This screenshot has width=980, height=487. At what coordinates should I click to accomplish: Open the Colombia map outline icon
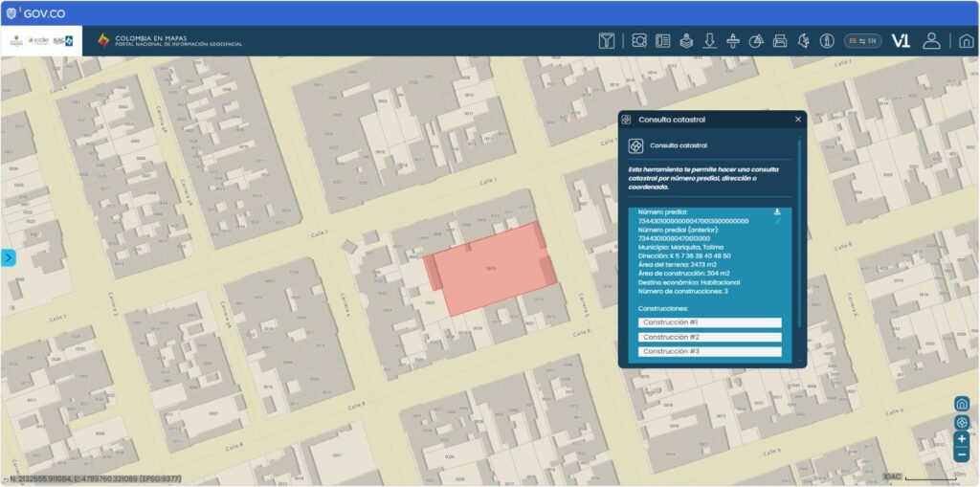pyautogui.click(x=804, y=41)
